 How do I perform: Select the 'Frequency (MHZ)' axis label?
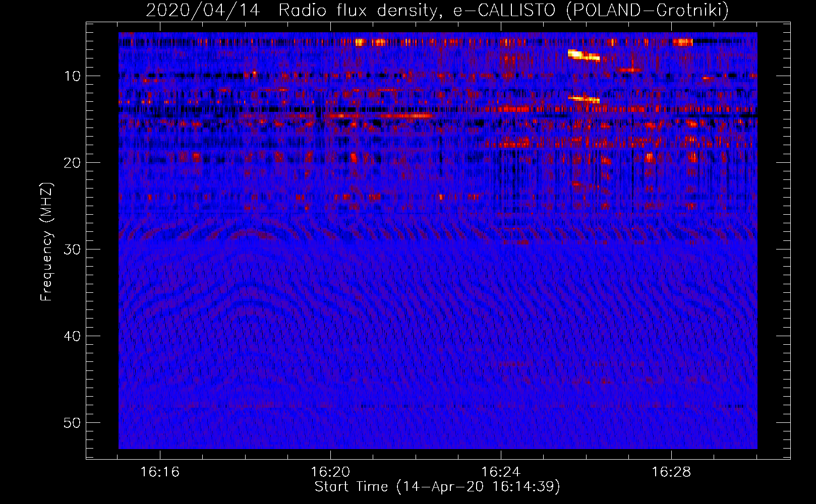[46, 242]
